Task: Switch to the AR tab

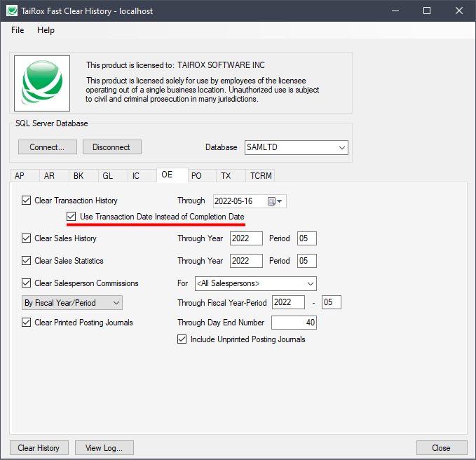Action: pos(53,175)
